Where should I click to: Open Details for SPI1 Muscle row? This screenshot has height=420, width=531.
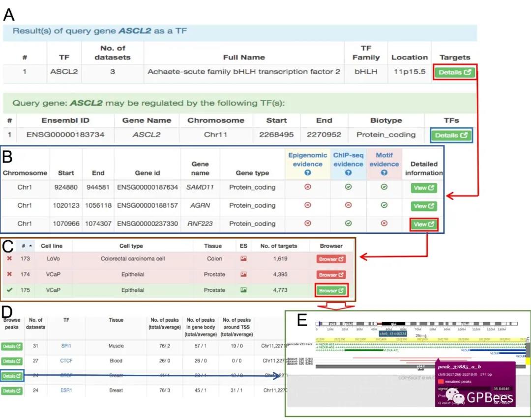11,346
